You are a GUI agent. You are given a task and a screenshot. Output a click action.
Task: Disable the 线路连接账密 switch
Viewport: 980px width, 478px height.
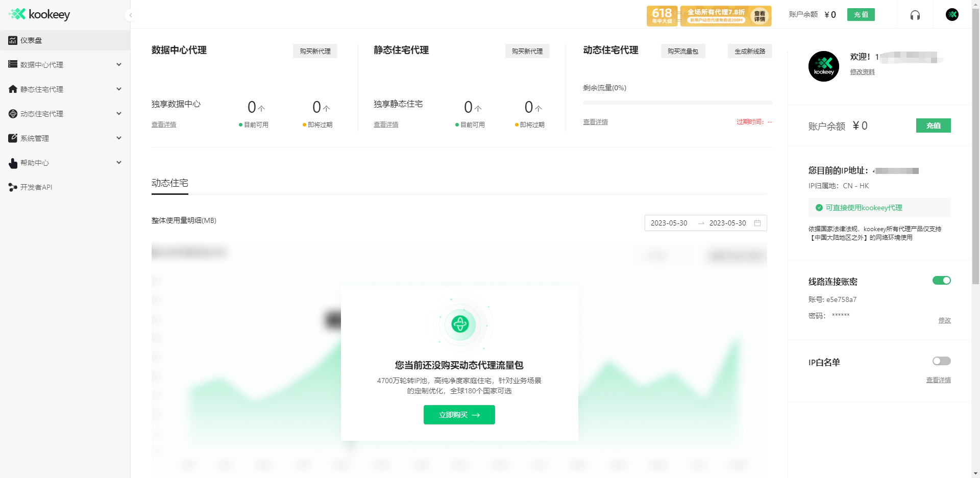942,280
